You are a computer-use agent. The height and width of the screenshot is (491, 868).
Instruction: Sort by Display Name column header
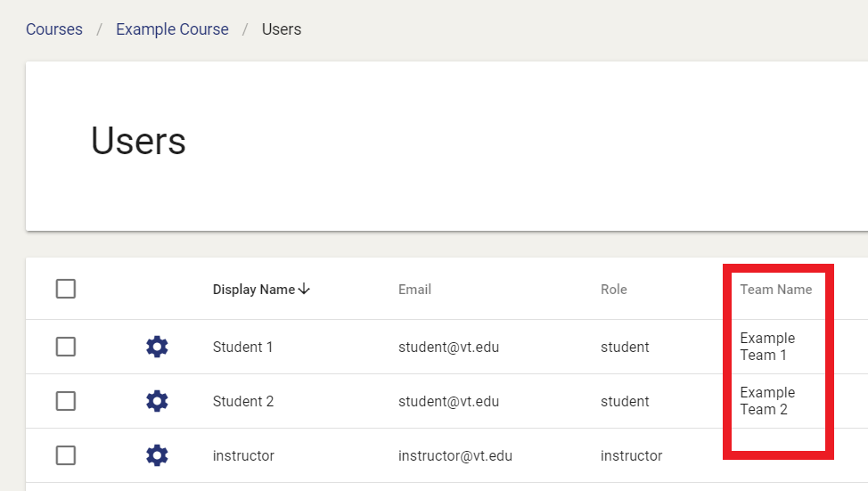point(253,290)
